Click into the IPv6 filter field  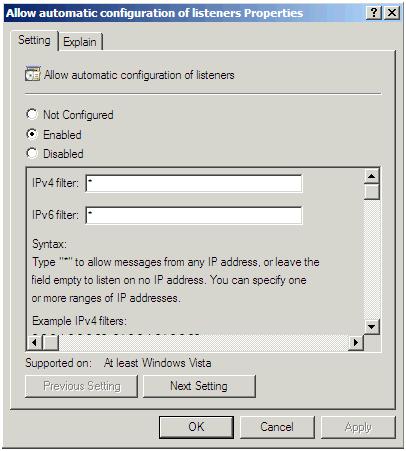(194, 215)
